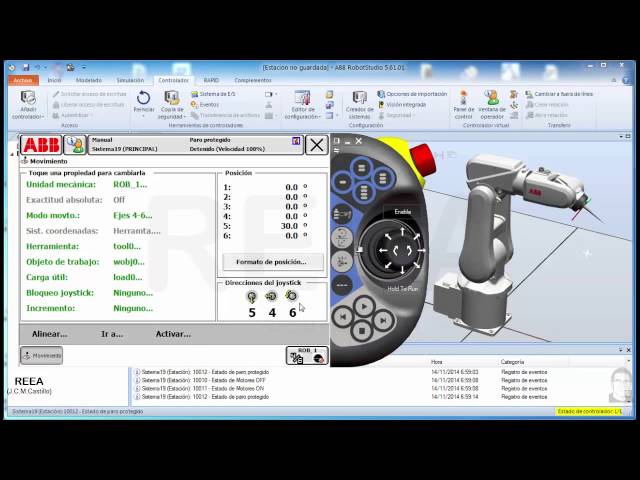The height and width of the screenshot is (480, 640).
Task: Click programmable key with four bars
Action: pos(364,192)
